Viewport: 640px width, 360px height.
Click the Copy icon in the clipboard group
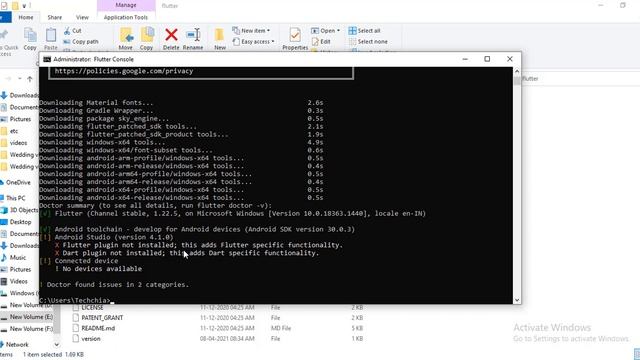pos(30,36)
